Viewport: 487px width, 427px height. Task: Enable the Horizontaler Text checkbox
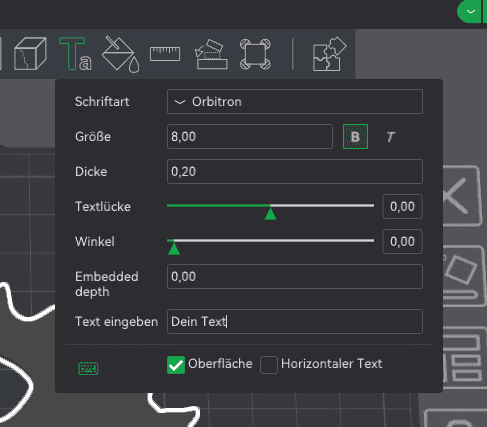click(269, 365)
